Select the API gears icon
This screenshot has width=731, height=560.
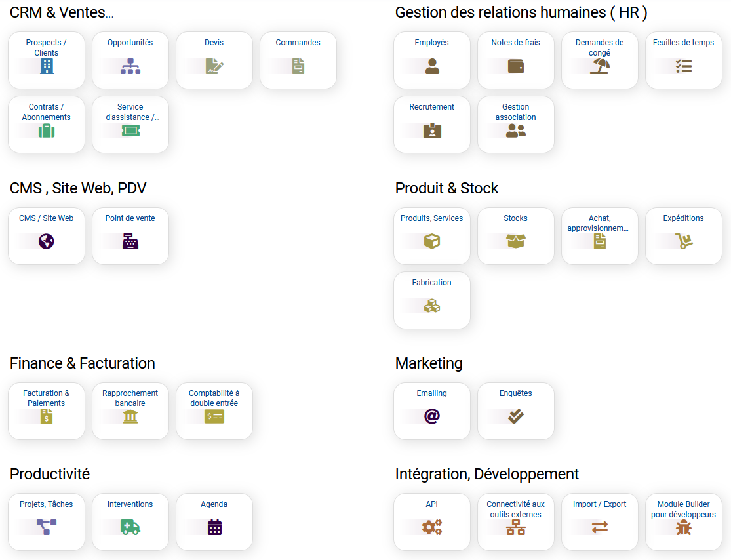[x=432, y=527]
